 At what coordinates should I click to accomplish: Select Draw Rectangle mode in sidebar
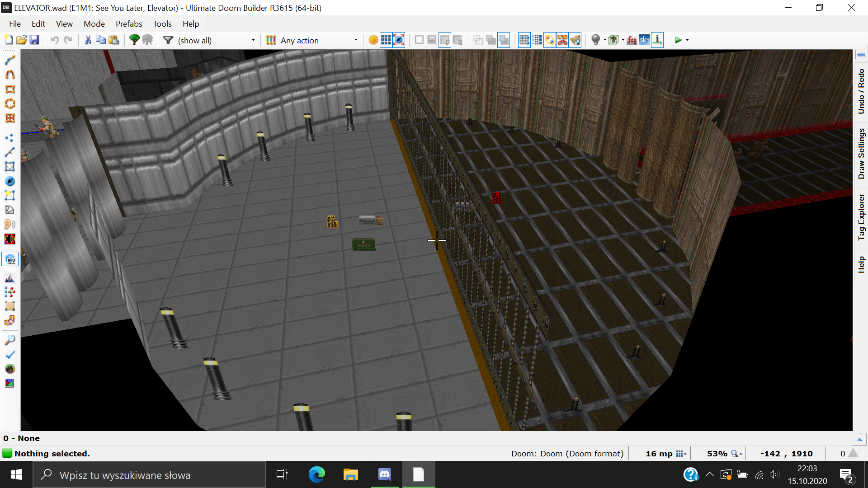tap(10, 89)
